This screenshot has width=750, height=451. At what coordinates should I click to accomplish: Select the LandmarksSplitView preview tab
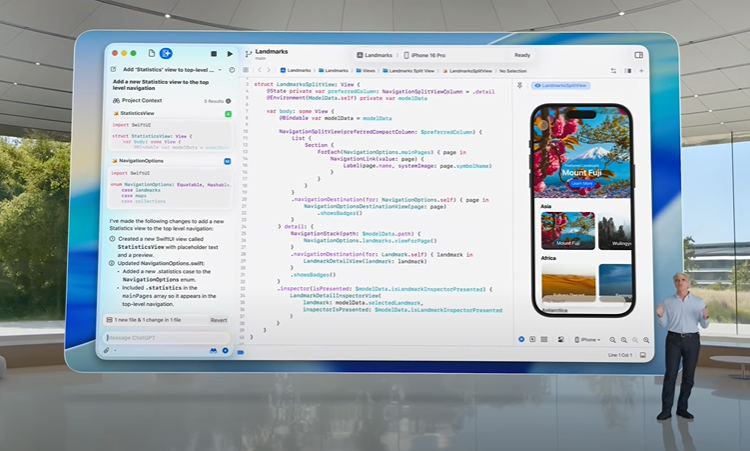[x=561, y=86]
